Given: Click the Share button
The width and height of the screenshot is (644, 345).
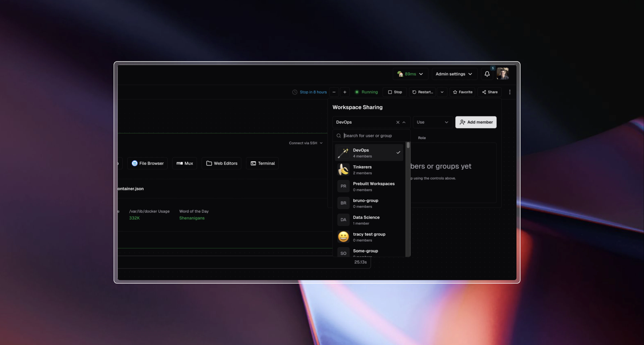Looking at the screenshot, I should pos(490,92).
